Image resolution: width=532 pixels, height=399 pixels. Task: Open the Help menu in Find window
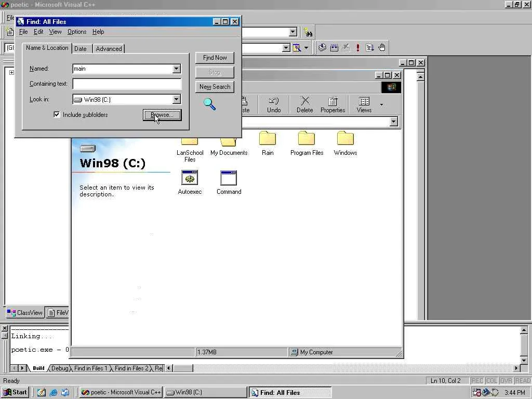pos(98,32)
